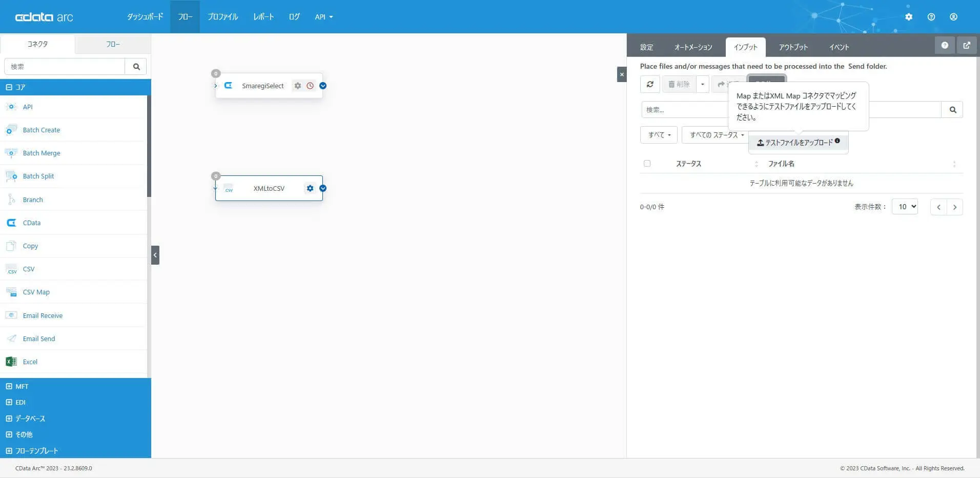This screenshot has height=478, width=980.
Task: Collapse the connector sidebar with arrow handle
Action: [x=155, y=255]
